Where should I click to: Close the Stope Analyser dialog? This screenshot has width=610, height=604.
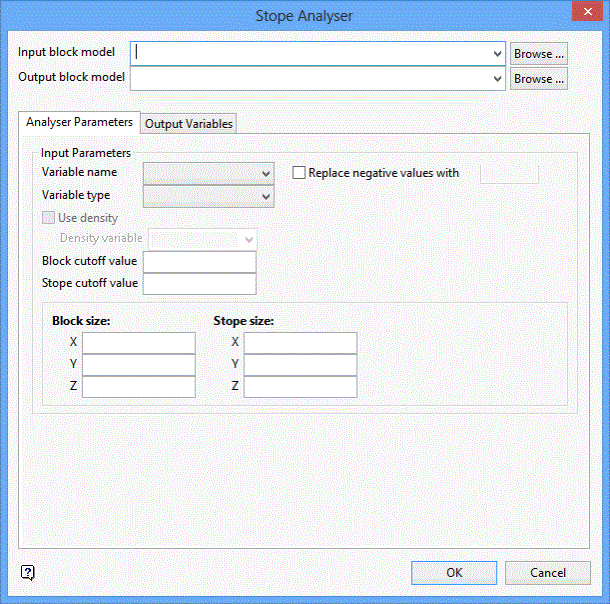(x=587, y=12)
